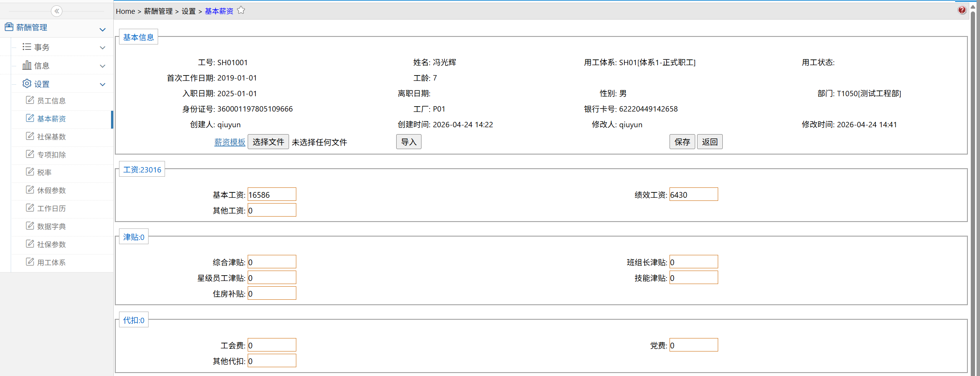
Task: Collapse the 薪酬管理 menu chevron
Action: pyautogui.click(x=103, y=30)
